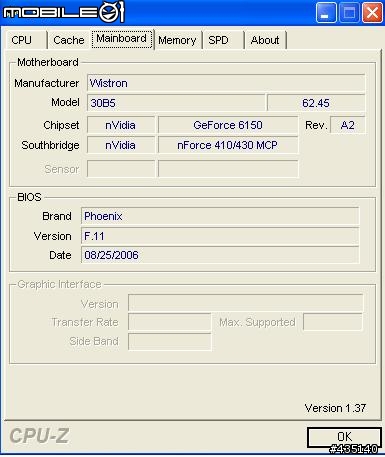Screen dimensions: 385x457
Task: Open the About tab
Action: click(265, 40)
